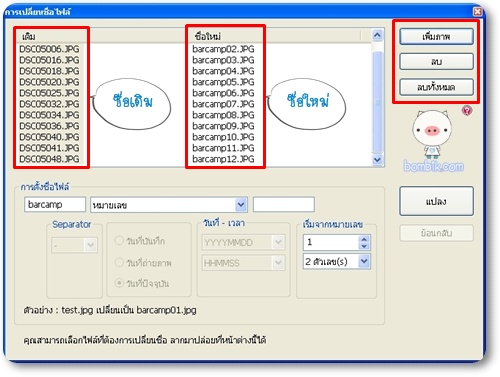Select the DSC05048.JPG row
Image resolution: width=500 pixels, height=377 pixels.
point(49,159)
